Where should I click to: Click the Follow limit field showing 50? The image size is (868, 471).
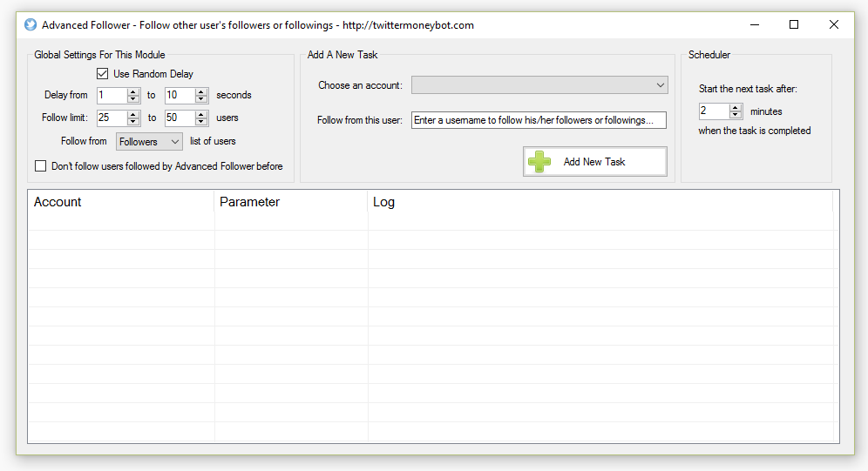pyautogui.click(x=180, y=118)
